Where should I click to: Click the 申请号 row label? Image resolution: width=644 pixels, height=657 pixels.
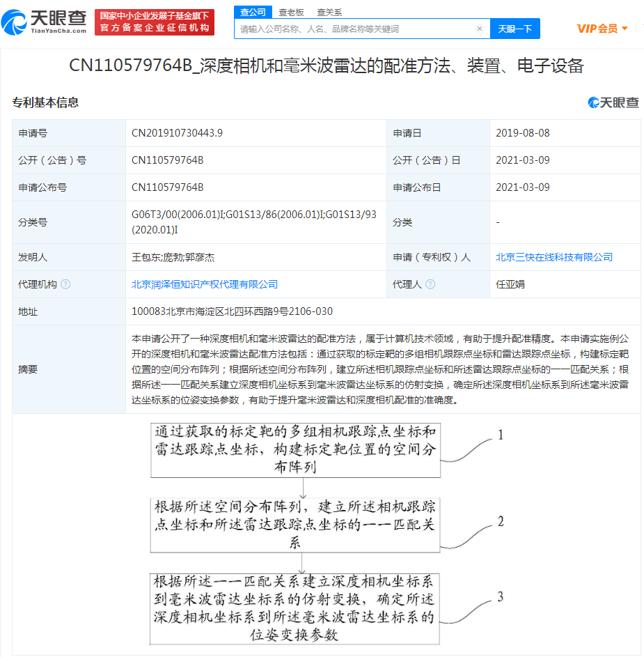33,133
